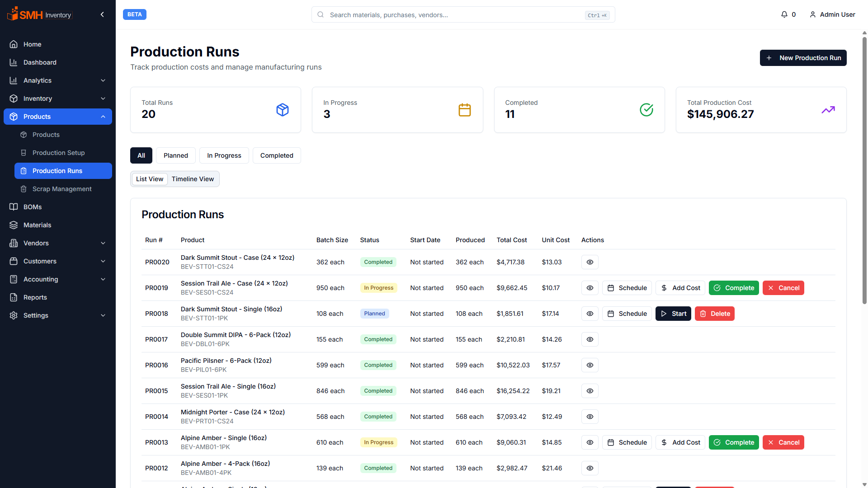
Task: Click the Home sidebar icon
Action: tap(14, 44)
